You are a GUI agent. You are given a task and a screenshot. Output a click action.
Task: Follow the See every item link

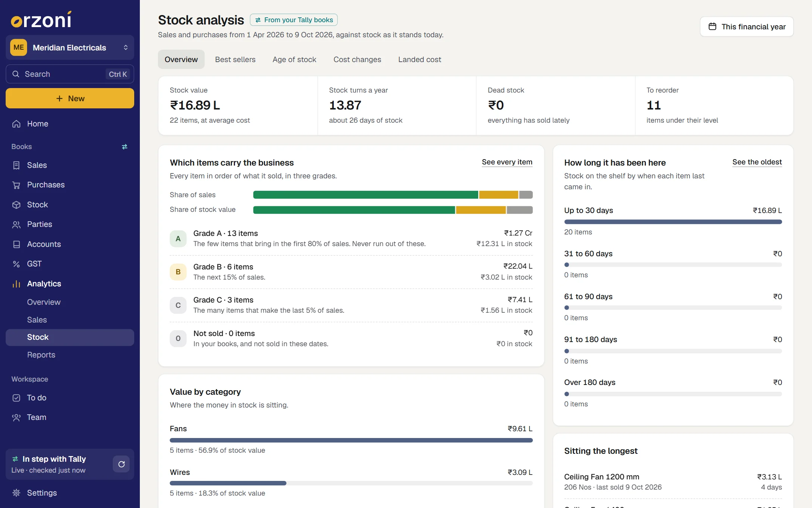click(x=507, y=162)
